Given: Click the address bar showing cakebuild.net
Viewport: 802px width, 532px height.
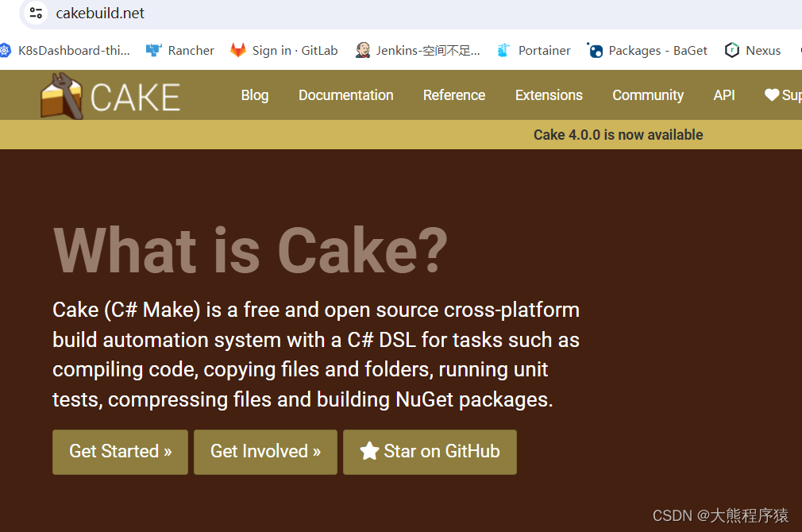Looking at the screenshot, I should click(100, 13).
